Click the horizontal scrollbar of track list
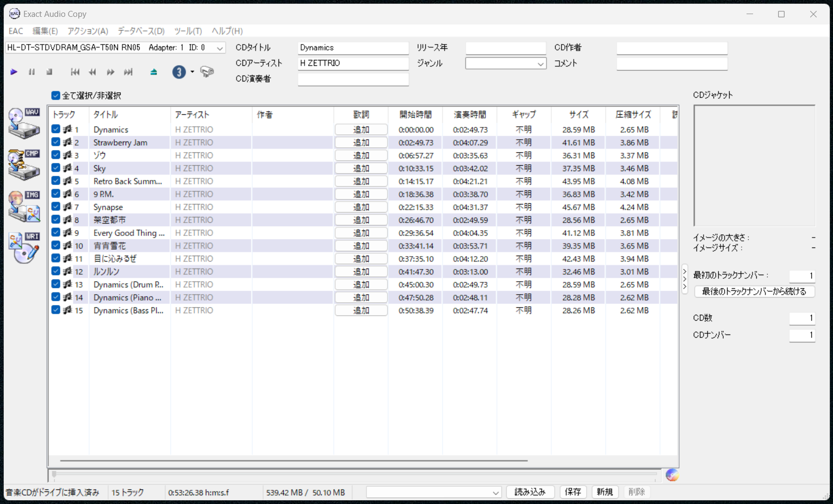 point(294,461)
